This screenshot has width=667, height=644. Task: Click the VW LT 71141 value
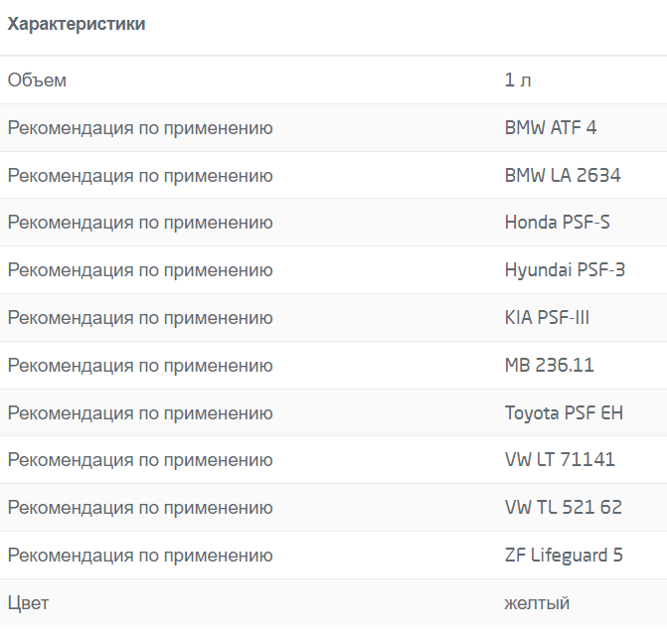coord(560,460)
